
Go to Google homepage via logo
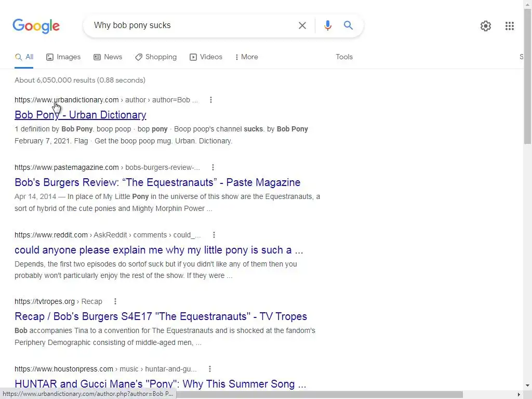(x=36, y=26)
